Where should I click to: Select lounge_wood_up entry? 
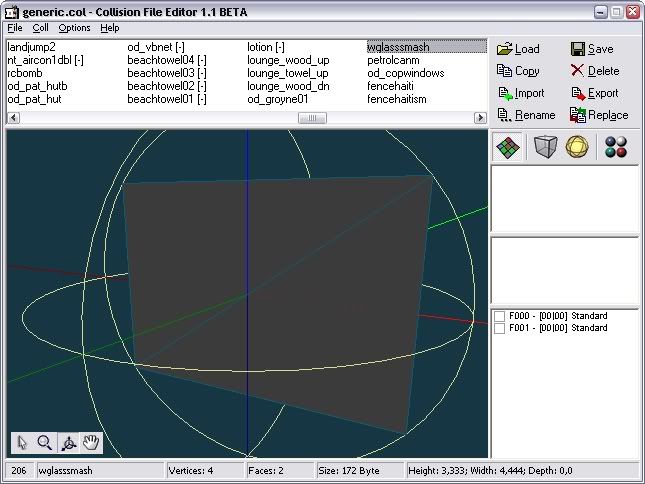pyautogui.click(x=288, y=60)
